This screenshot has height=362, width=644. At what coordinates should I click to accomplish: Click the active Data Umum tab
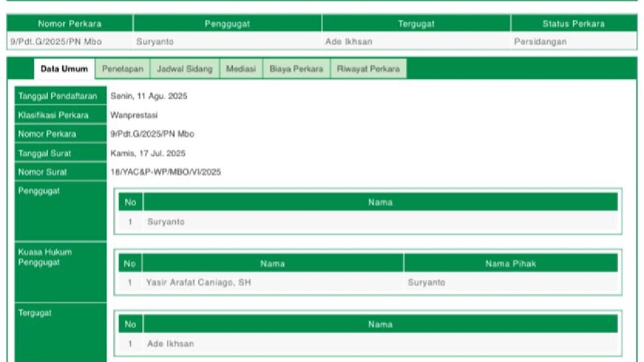click(x=64, y=69)
